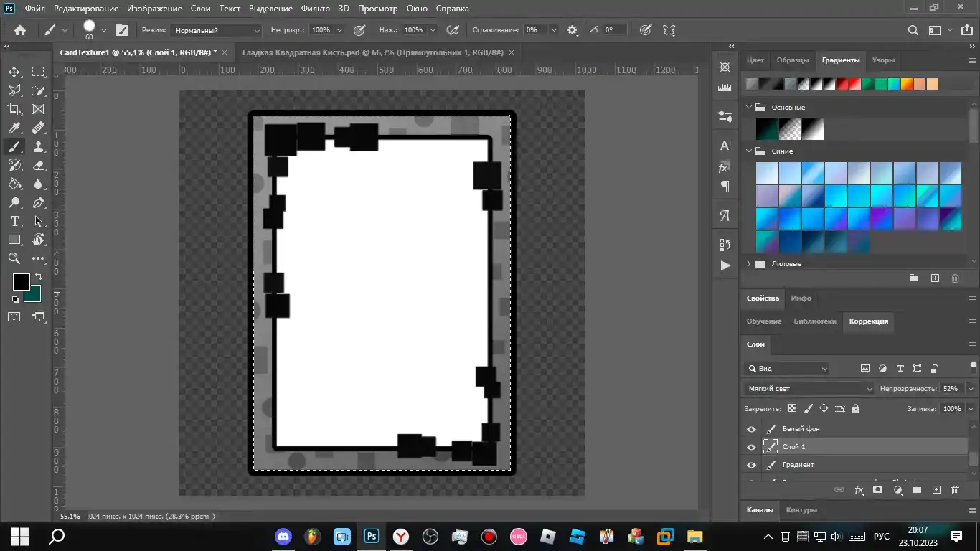
Task: Swap foreground and background colors
Action: (x=38, y=276)
